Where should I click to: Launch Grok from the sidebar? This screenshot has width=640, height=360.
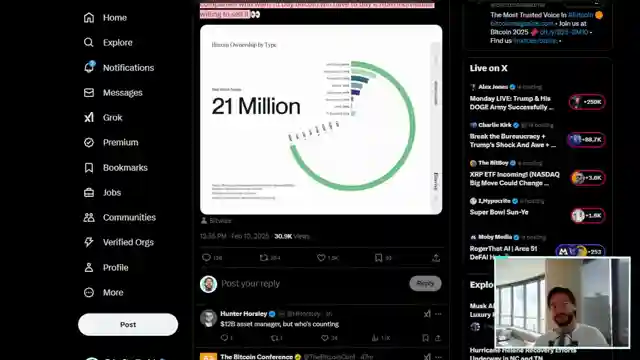(x=103, y=118)
